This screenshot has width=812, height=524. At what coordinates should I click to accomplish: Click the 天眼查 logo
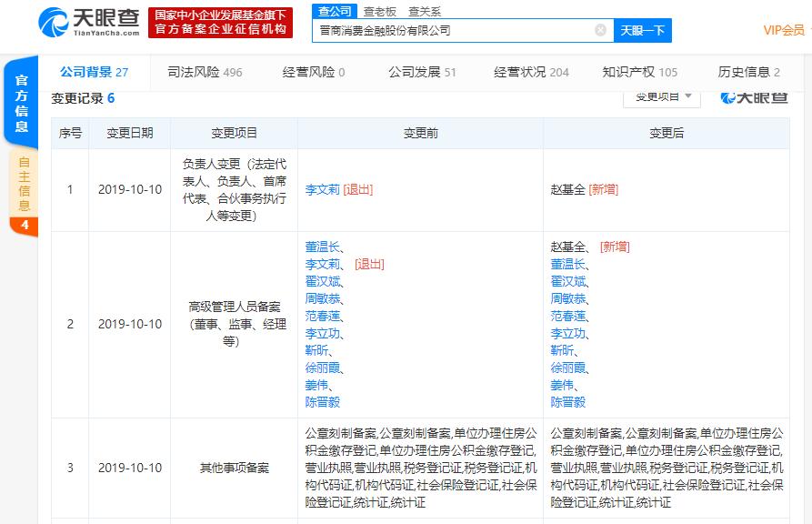(x=90, y=22)
